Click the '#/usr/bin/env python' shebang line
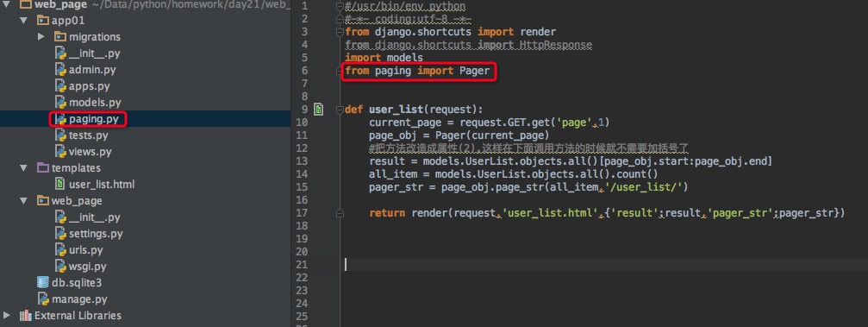Image resolution: width=868 pixels, height=327 pixels. pos(404,7)
